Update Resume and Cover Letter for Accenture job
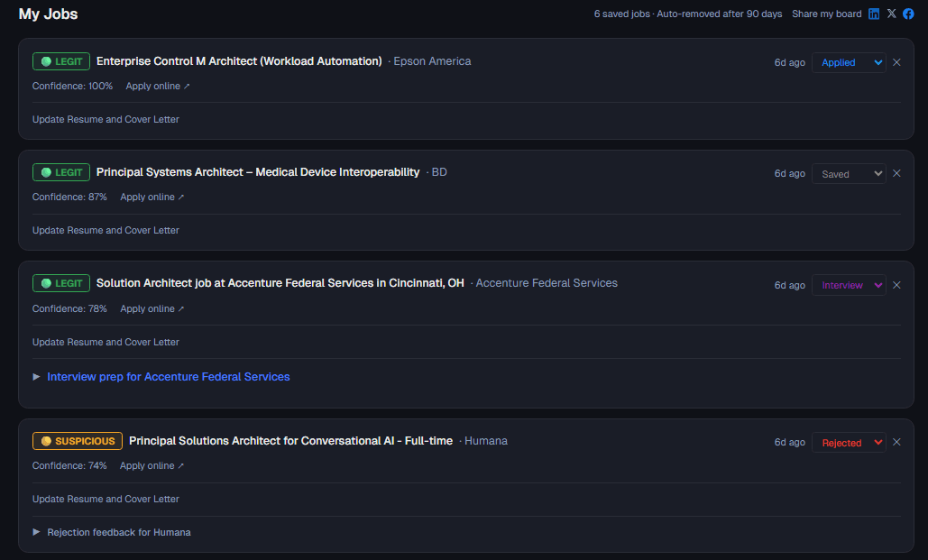The width and height of the screenshot is (928, 560). [106, 342]
